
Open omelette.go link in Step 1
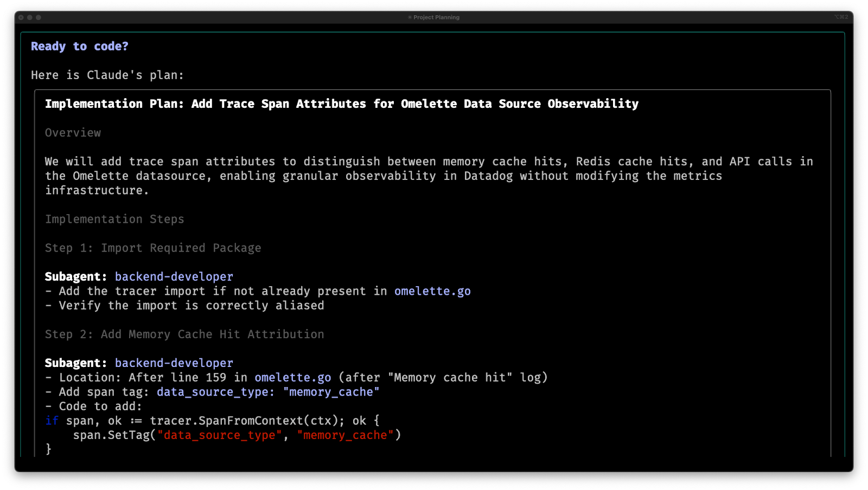(432, 291)
